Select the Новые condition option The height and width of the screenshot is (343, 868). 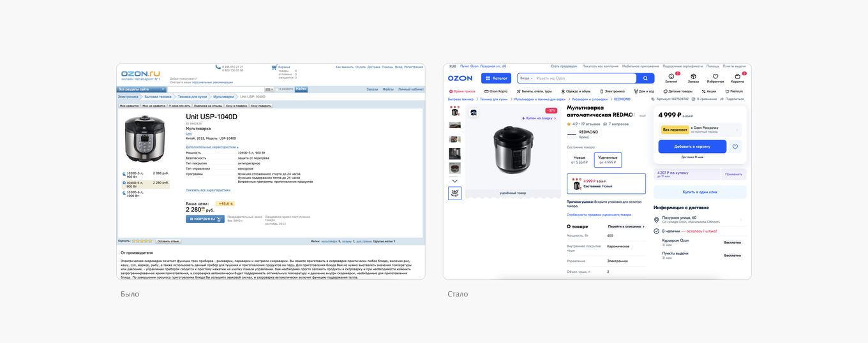click(x=580, y=159)
